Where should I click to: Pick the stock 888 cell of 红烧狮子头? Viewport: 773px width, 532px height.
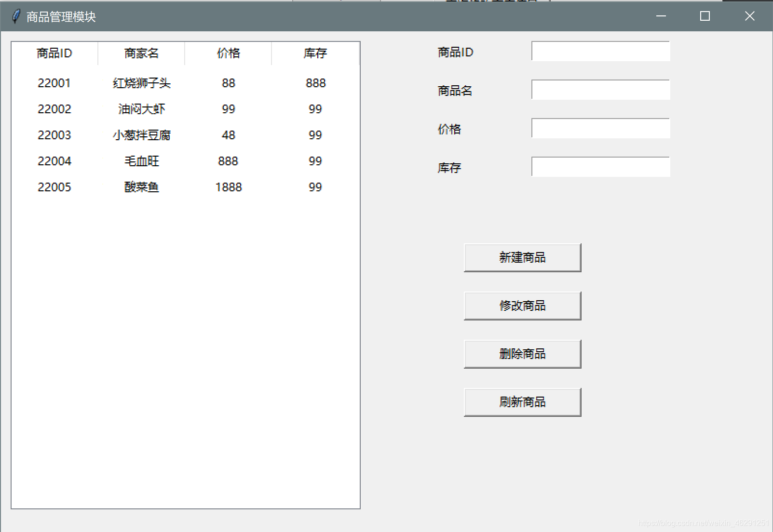[x=316, y=83]
